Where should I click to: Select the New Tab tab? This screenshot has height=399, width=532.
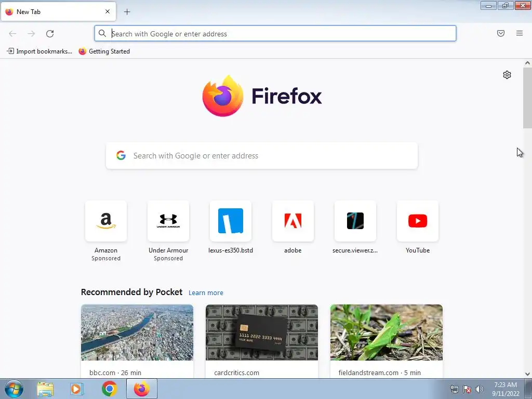[x=58, y=11]
